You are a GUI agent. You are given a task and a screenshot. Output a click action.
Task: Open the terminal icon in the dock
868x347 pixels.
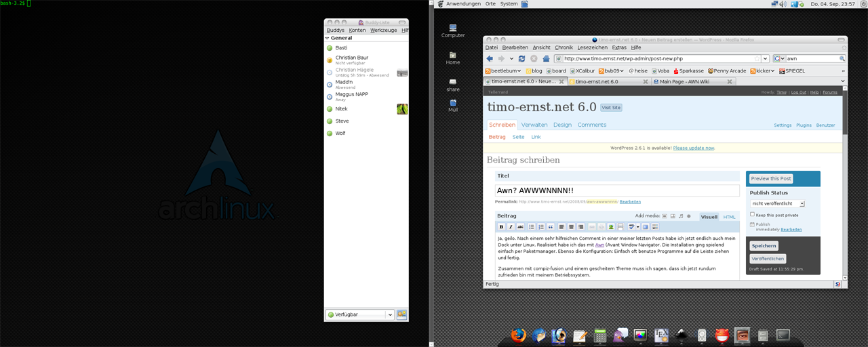point(783,335)
